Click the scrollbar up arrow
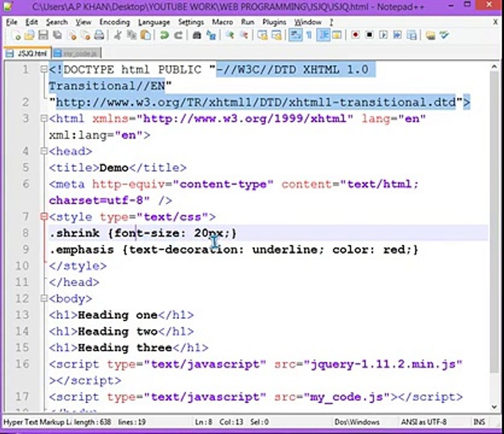The image size is (504, 434). tap(494, 66)
